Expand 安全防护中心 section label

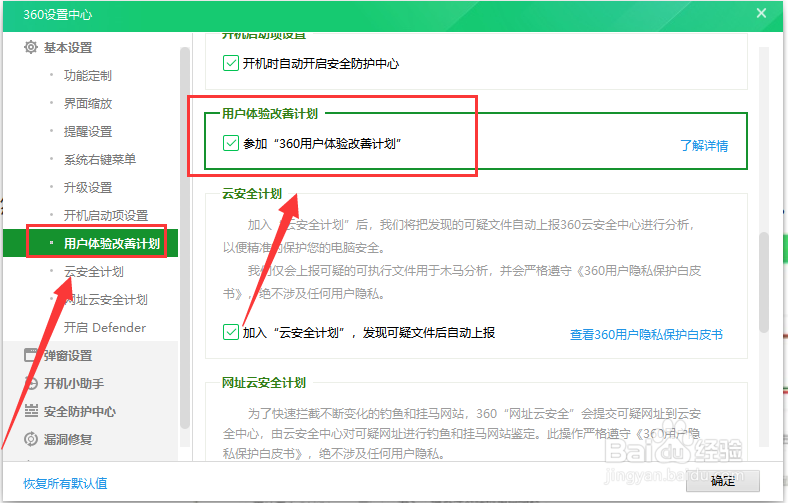pos(80,412)
